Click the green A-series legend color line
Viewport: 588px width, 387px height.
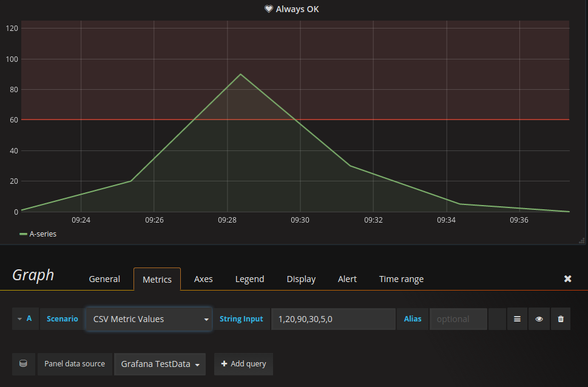pos(24,234)
